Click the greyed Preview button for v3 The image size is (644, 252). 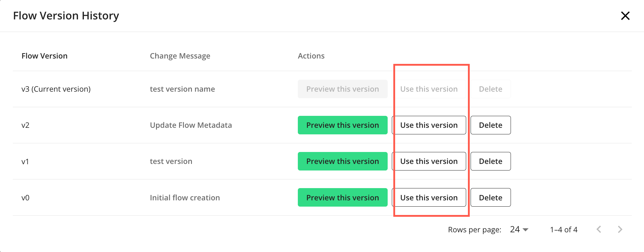point(342,89)
